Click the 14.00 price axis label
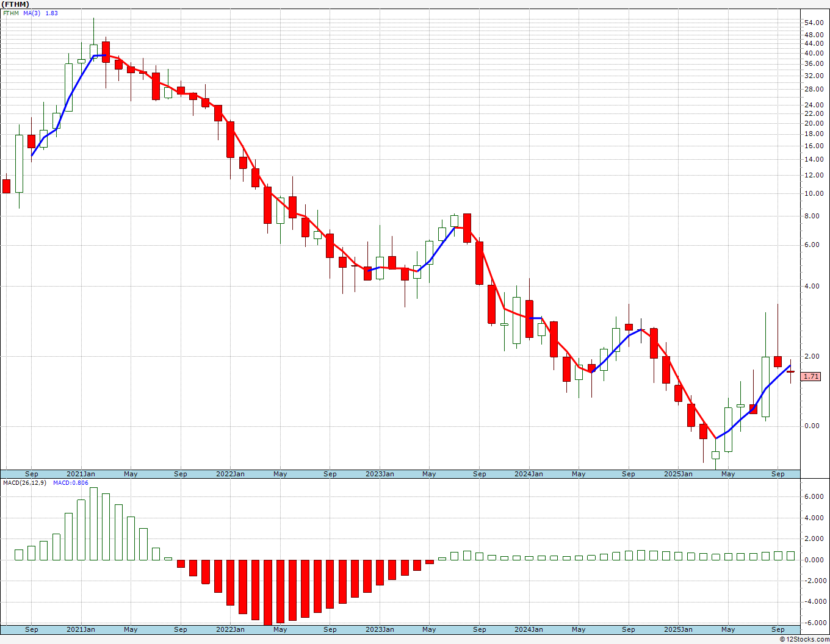The width and height of the screenshot is (830, 644). (x=814, y=159)
